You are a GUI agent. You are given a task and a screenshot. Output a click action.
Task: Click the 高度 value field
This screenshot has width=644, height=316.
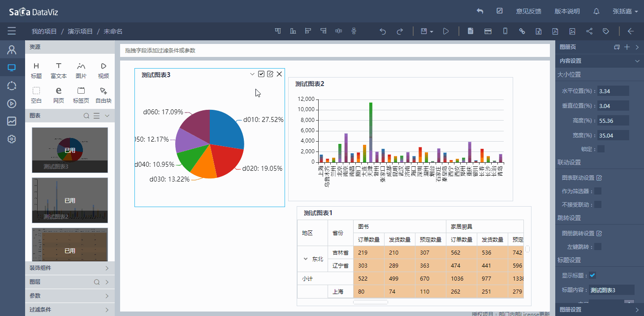(x=614, y=121)
